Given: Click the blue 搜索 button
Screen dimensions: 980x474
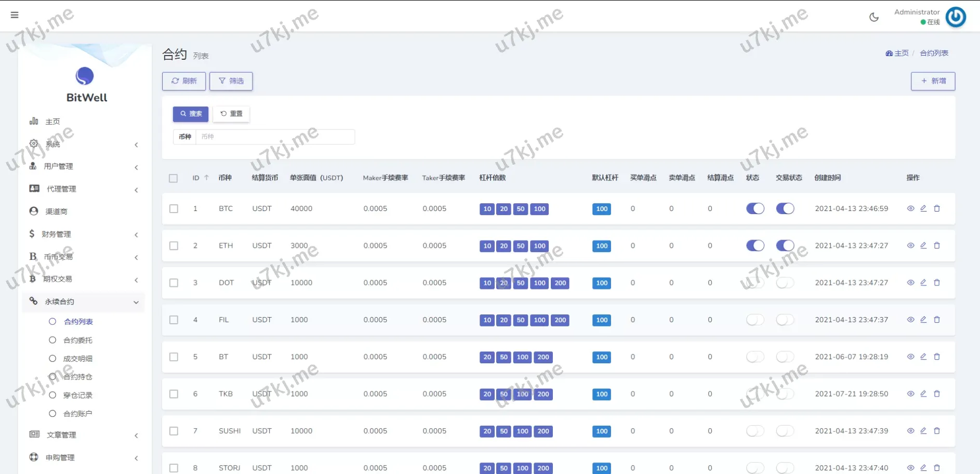Looking at the screenshot, I should [191, 114].
